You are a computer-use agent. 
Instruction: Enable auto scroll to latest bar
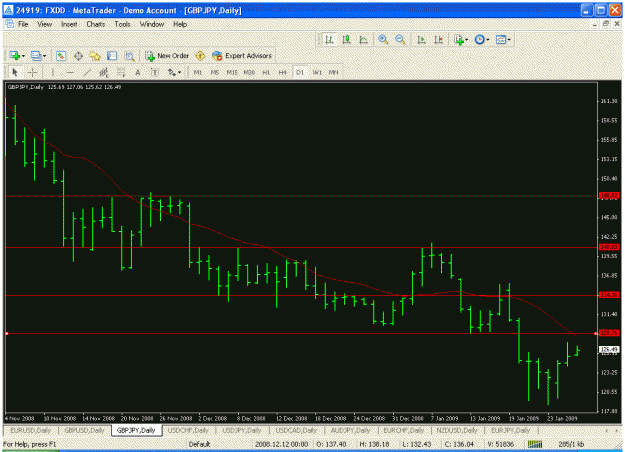click(x=421, y=39)
